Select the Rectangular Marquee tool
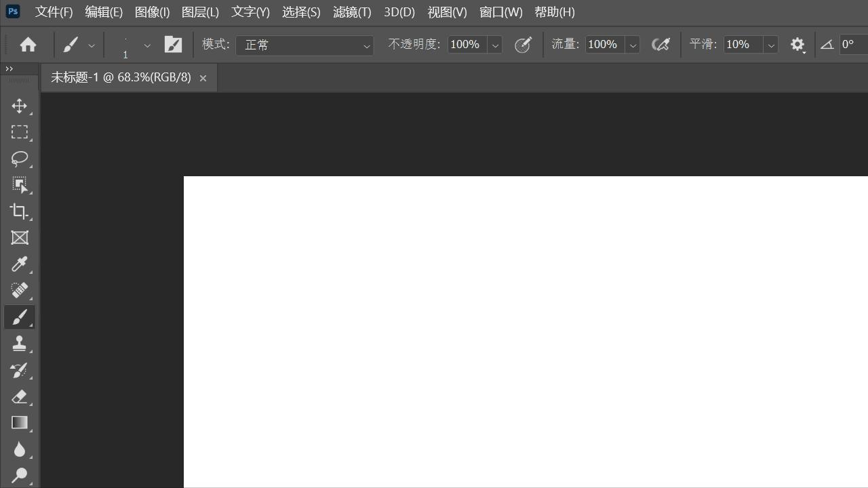Screen dimensions: 868x488 click(x=19, y=132)
